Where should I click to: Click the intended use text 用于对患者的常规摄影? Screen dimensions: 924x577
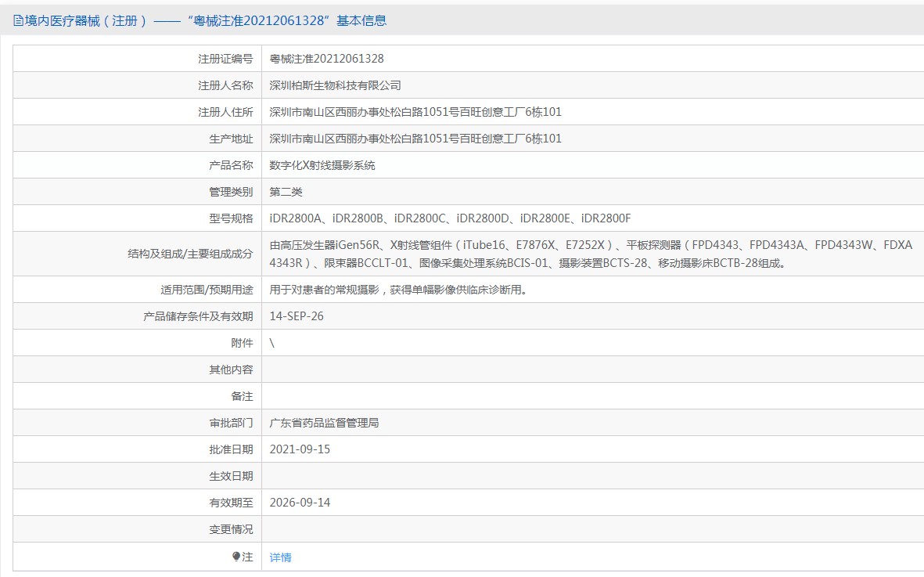coord(398,290)
